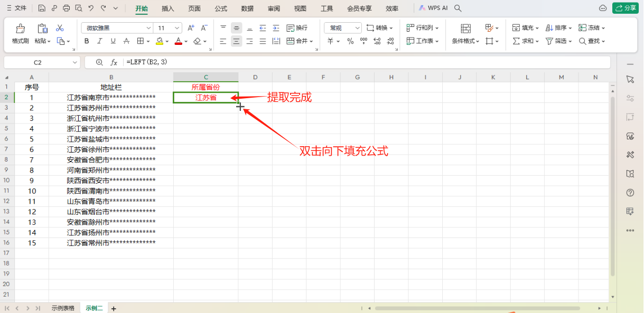Expand the borders dropdown arrow
This screenshot has height=313, width=644.
[148, 41]
